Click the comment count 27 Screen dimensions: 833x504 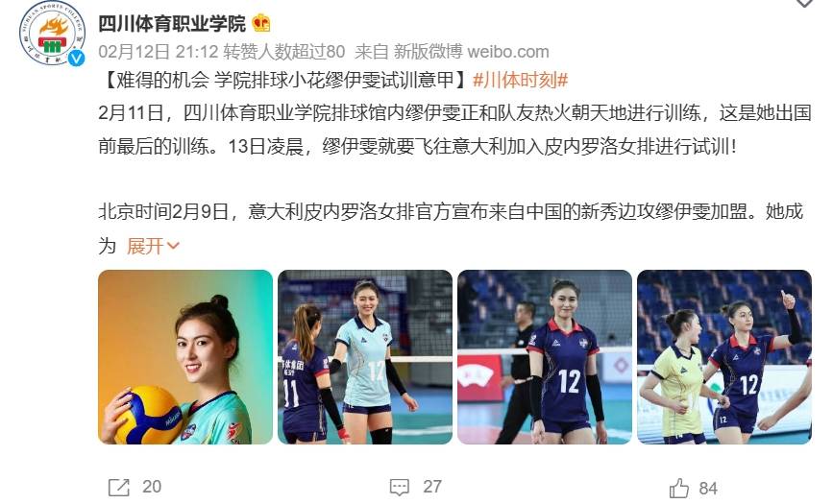click(x=432, y=487)
